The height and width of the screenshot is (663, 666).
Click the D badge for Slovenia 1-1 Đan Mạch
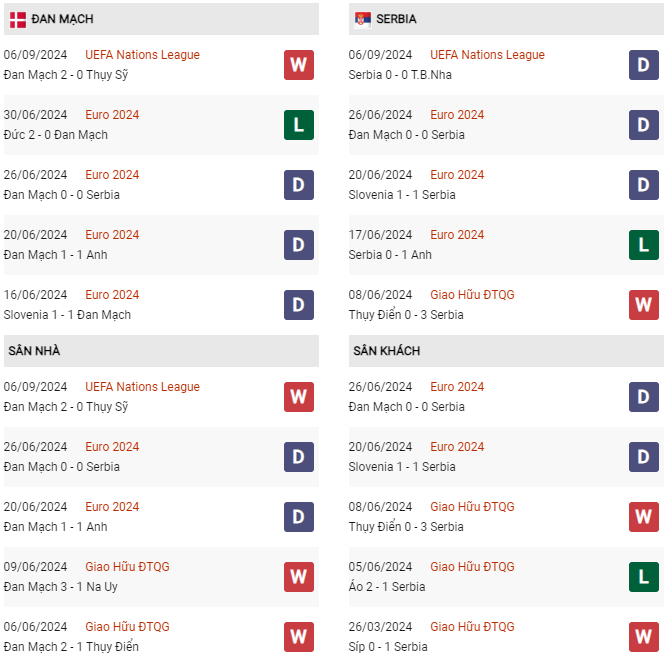[x=299, y=305]
